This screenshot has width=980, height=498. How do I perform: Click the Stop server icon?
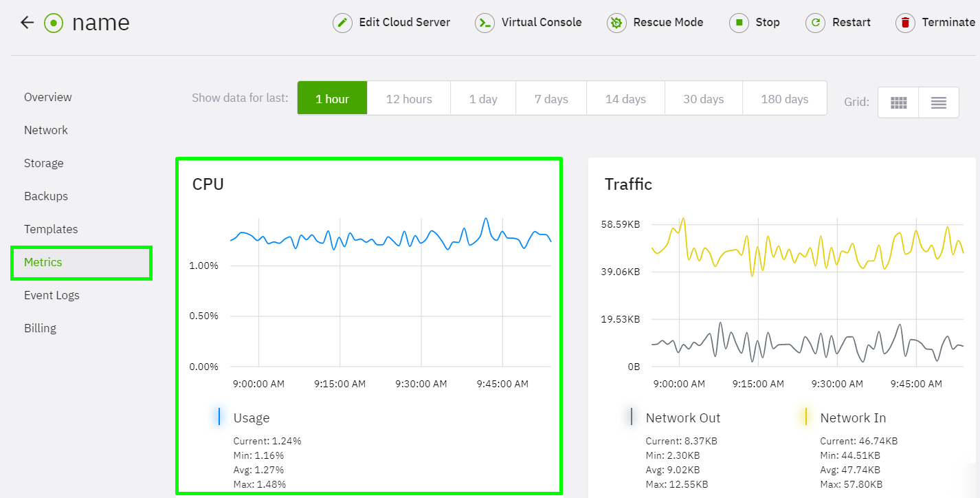click(739, 22)
